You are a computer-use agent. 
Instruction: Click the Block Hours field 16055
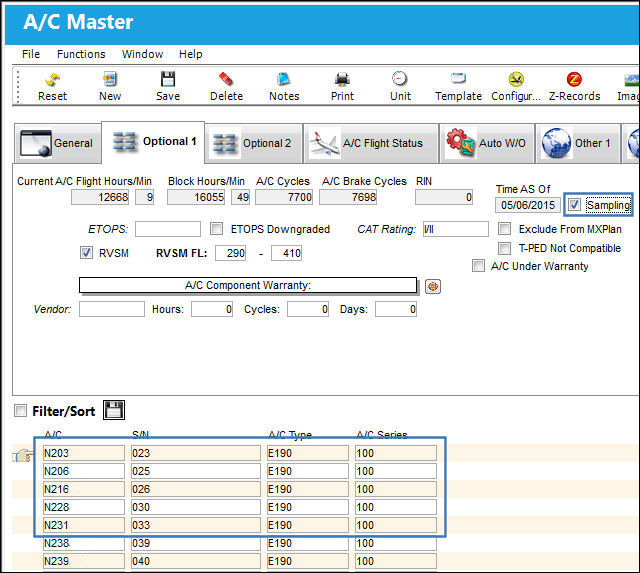click(x=196, y=197)
